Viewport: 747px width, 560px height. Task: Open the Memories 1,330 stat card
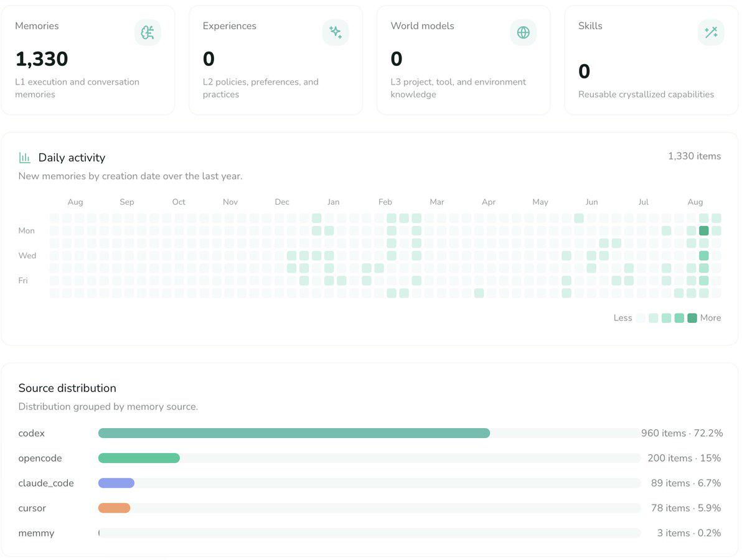point(88,60)
